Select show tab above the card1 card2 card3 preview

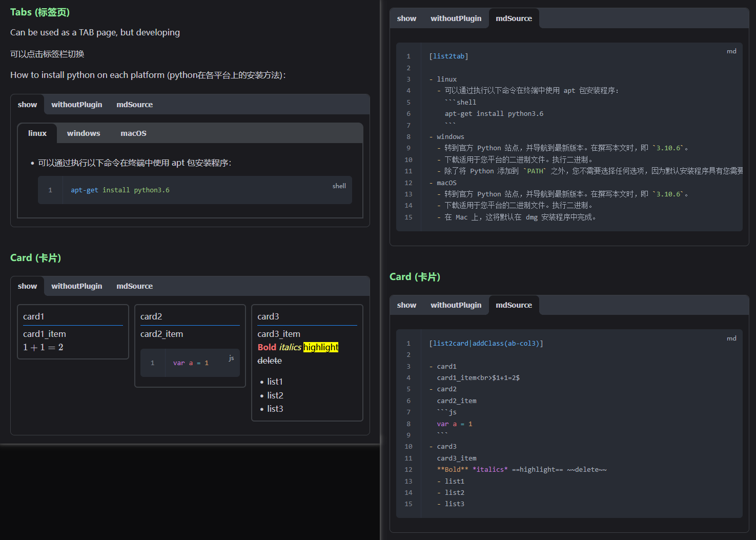click(x=27, y=286)
